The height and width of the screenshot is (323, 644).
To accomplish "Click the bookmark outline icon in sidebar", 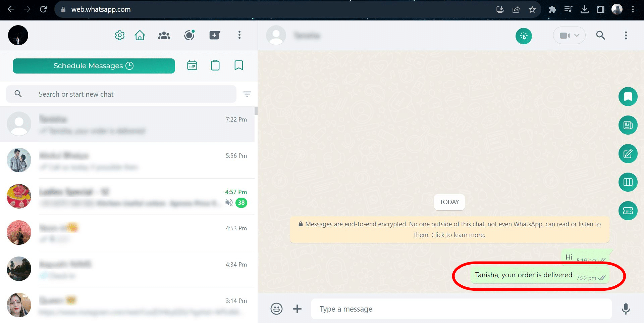I will pyautogui.click(x=238, y=65).
